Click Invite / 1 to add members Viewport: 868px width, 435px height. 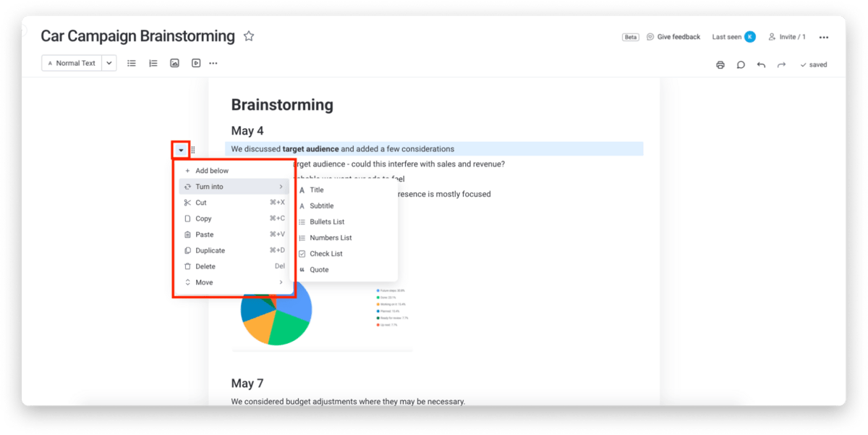pyautogui.click(x=787, y=37)
